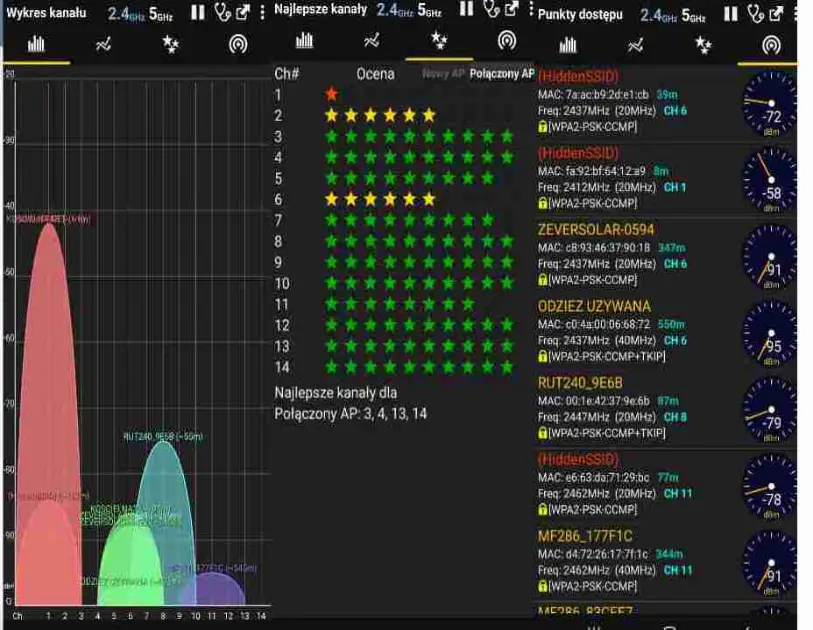Pause scanning in the Wykres kanału panel
Viewport: 813px width, 630px height.
coord(199,12)
